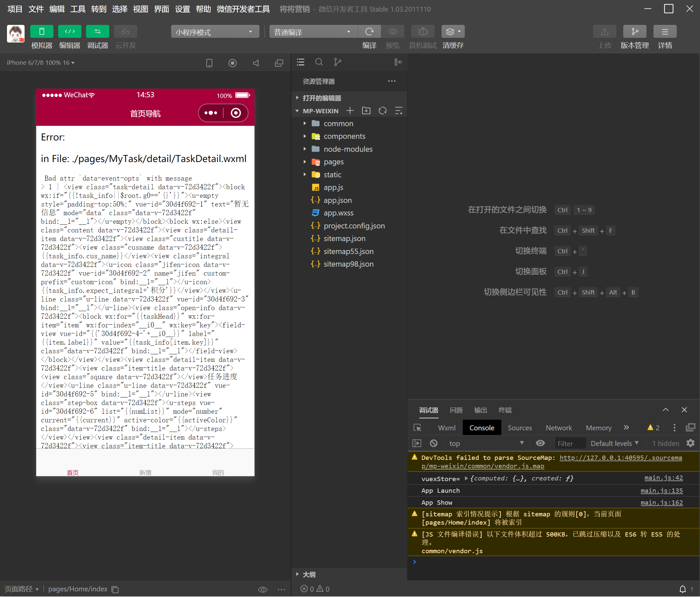Click the WeChat capsule menu dots
The width and height of the screenshot is (700, 597).
(211, 113)
